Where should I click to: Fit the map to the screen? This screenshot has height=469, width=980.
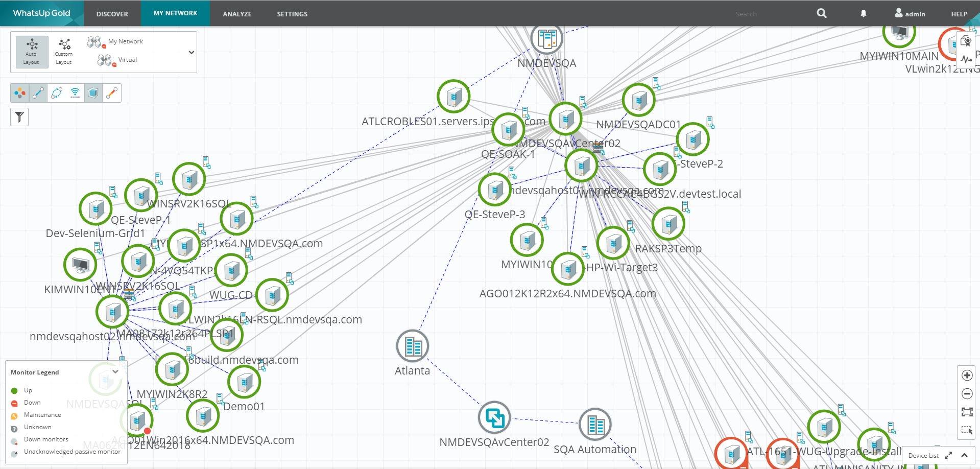tap(967, 412)
